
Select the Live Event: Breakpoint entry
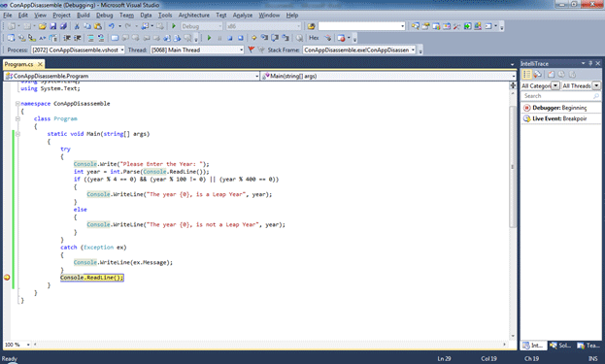tap(560, 118)
